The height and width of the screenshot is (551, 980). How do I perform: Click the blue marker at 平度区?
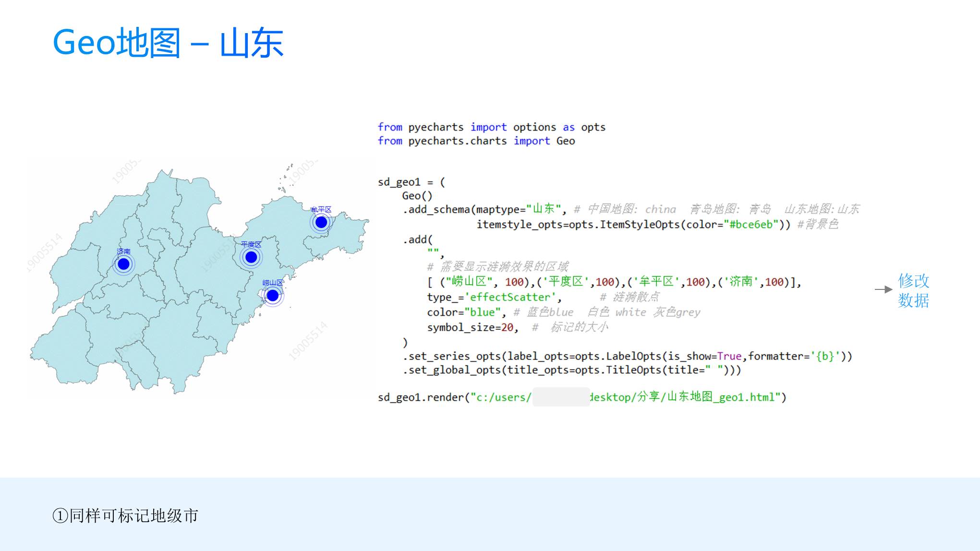pos(251,258)
